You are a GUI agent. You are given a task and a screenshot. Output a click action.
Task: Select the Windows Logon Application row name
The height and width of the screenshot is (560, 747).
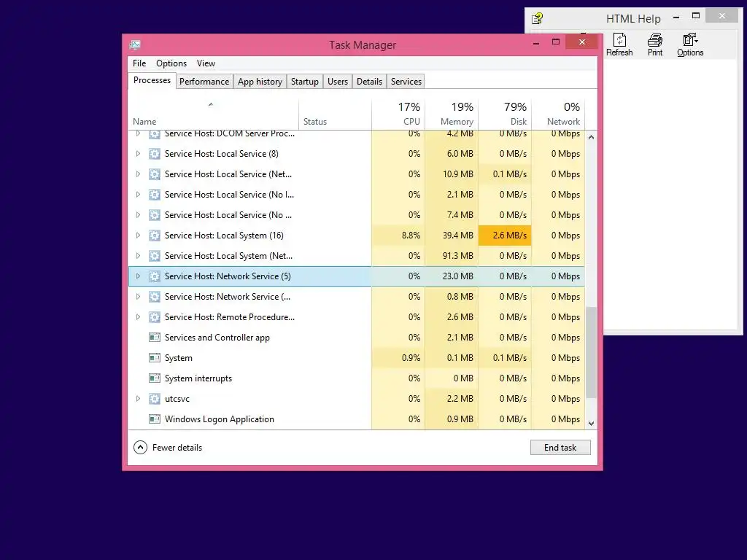click(220, 419)
